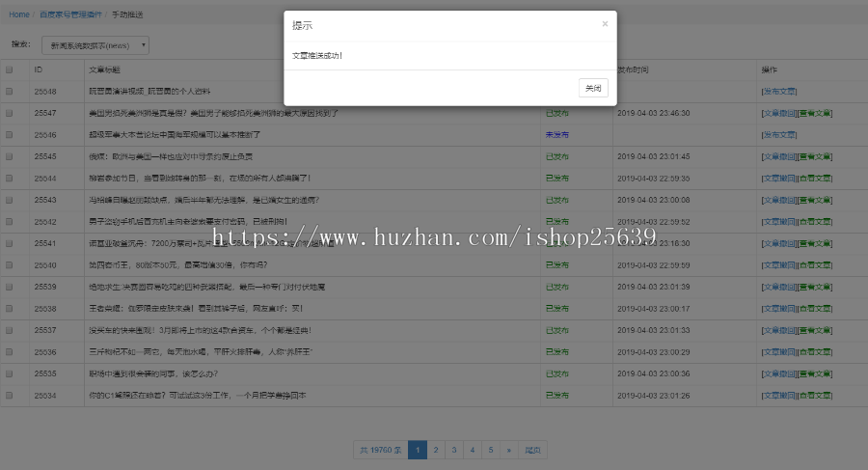The image size is (868, 470).
Task: Check the box for row ID 25540
Action: 10,265
